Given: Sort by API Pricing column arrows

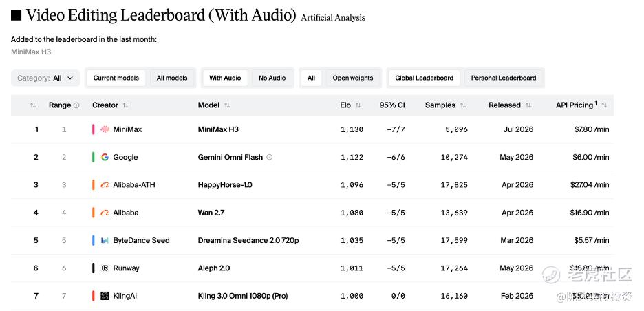Looking at the screenshot, I should pyautogui.click(x=604, y=105).
